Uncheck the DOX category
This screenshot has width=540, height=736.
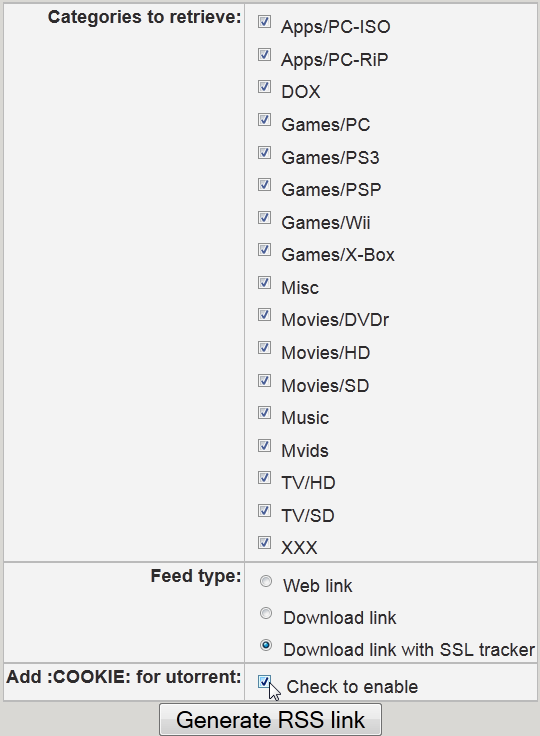point(264,87)
